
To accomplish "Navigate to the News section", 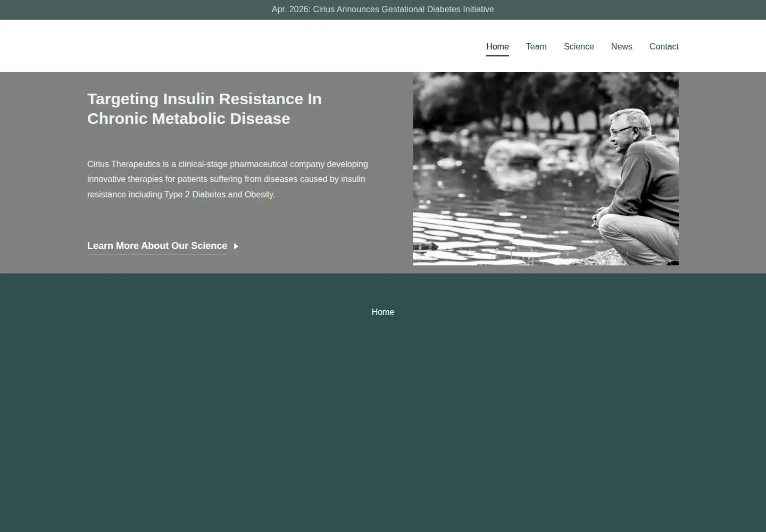I will 621,47.
